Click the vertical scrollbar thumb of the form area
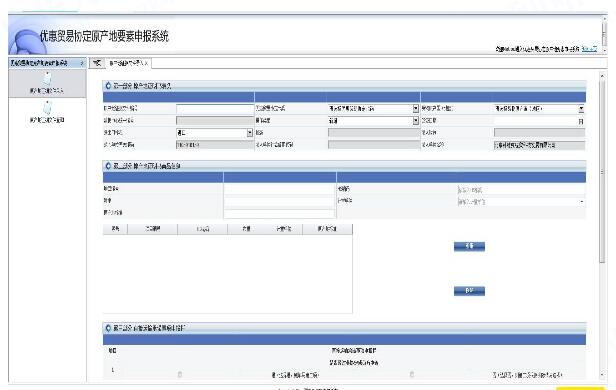Viewport: 616px width, 390px height. click(x=602, y=171)
